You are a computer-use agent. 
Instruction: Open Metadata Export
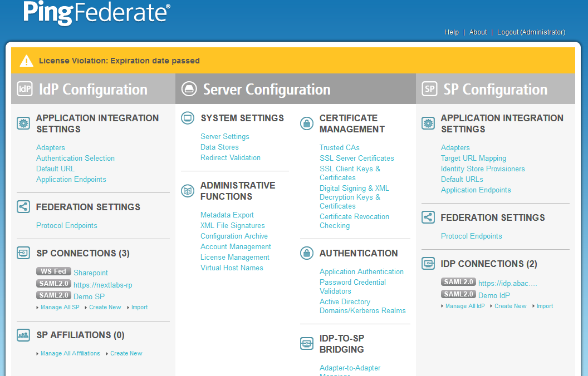(227, 215)
